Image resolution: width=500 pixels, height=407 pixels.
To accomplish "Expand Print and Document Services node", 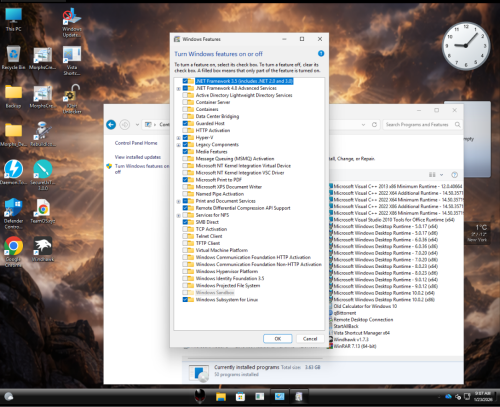I will [179, 201].
